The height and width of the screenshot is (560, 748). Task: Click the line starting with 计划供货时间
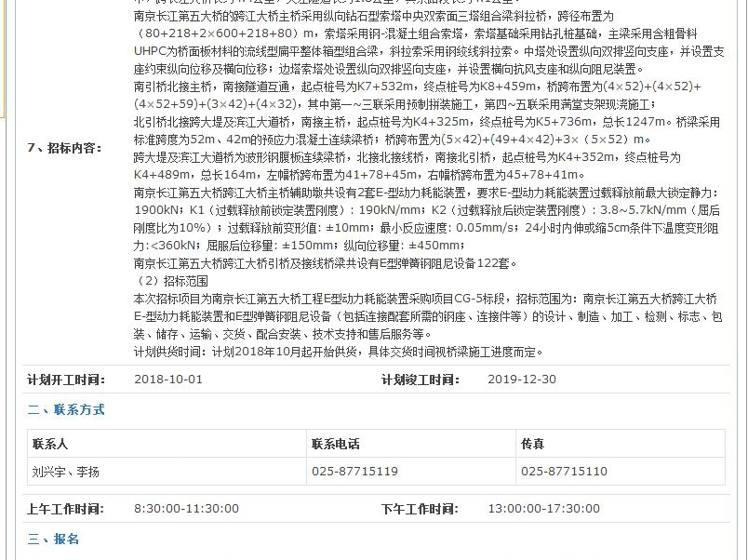(338, 352)
